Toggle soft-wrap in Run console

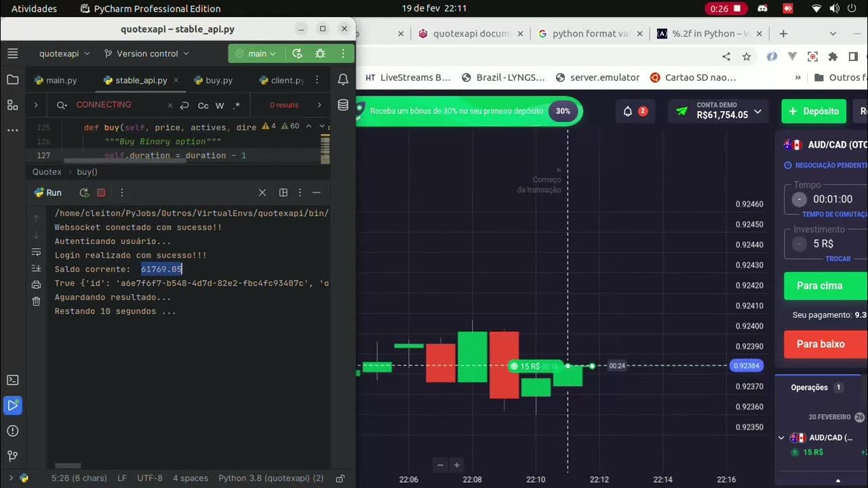click(x=37, y=252)
